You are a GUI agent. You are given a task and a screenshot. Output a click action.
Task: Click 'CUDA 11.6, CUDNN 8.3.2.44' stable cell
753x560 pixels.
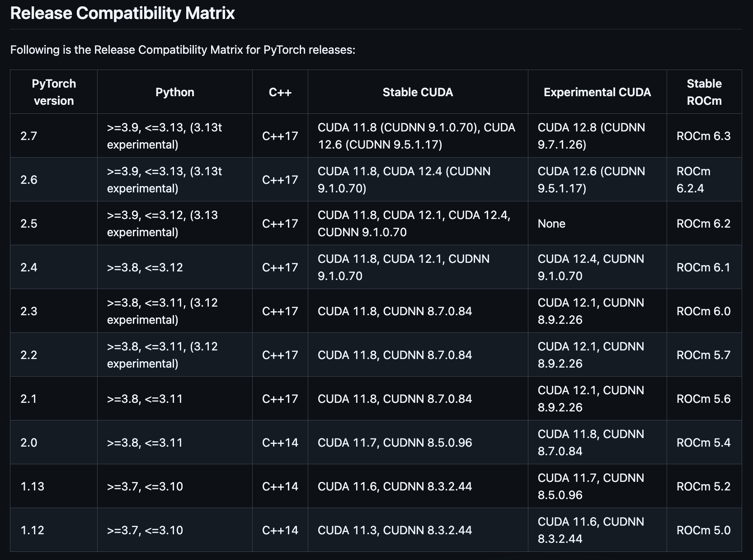point(418,486)
